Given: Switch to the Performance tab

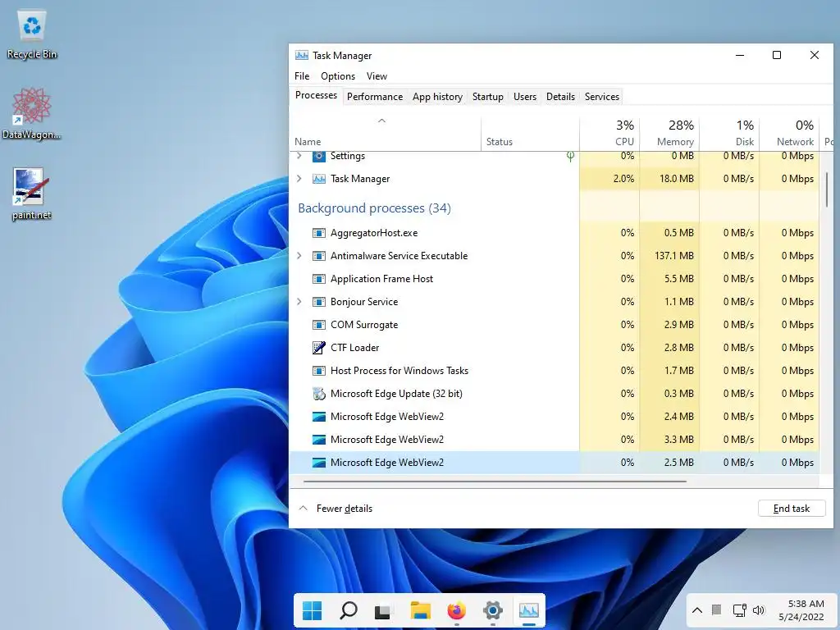Looking at the screenshot, I should point(375,97).
